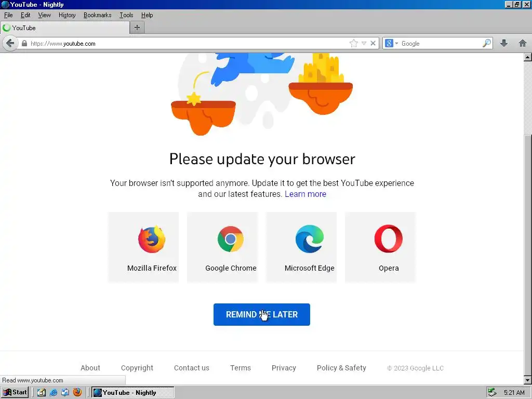The image size is (532, 399).
Task: Open the Policy & Safety footer link
Action: tap(341, 368)
